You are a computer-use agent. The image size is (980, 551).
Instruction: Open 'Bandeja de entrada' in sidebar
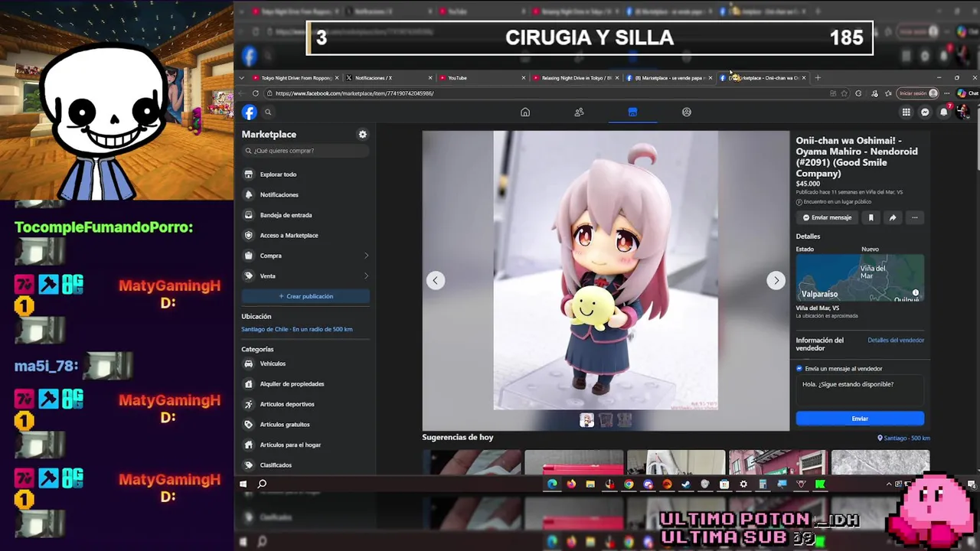coord(305,215)
